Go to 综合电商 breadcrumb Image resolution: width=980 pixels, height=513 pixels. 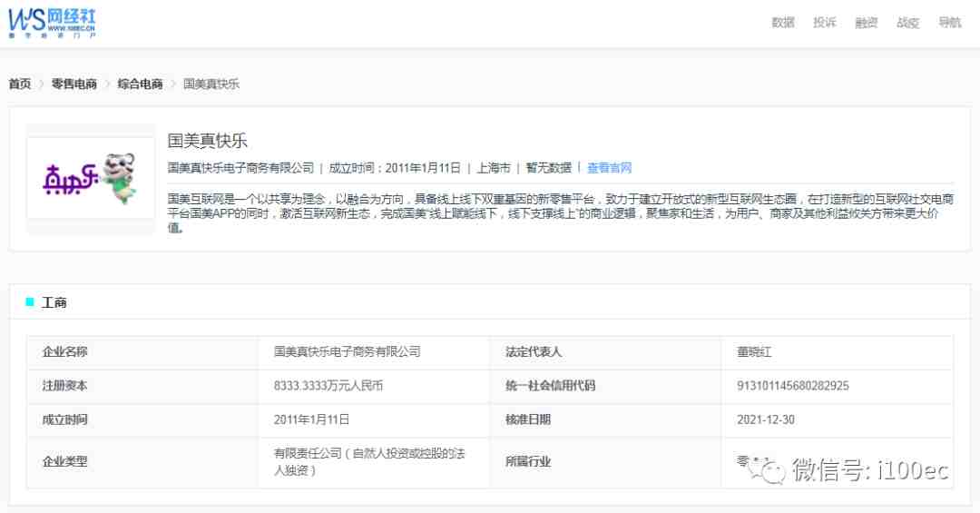pos(140,84)
